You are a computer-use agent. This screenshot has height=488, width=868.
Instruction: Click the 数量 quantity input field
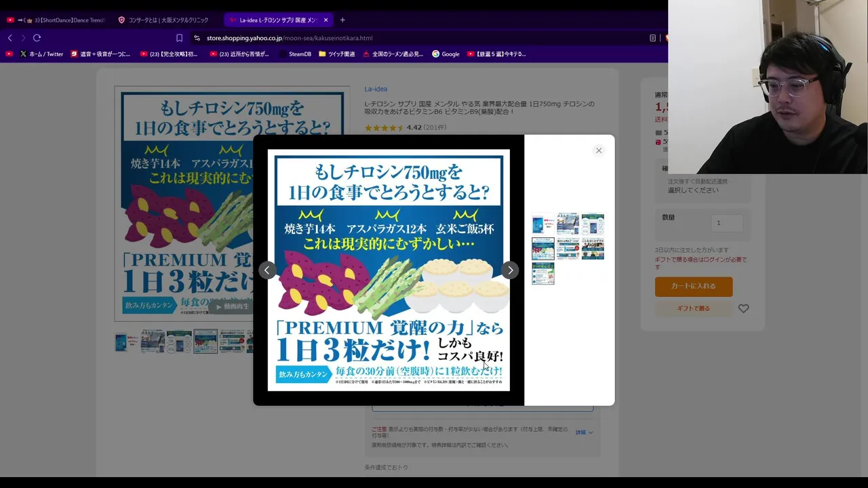(727, 223)
